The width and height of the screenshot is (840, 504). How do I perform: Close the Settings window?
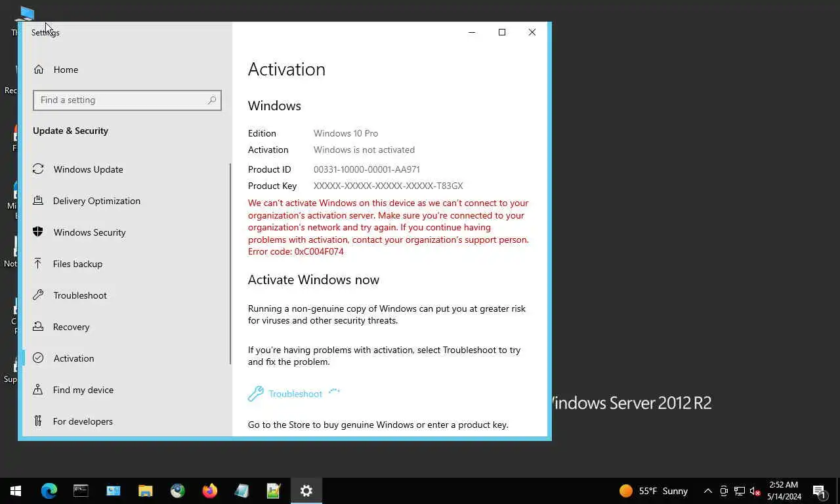(x=532, y=32)
